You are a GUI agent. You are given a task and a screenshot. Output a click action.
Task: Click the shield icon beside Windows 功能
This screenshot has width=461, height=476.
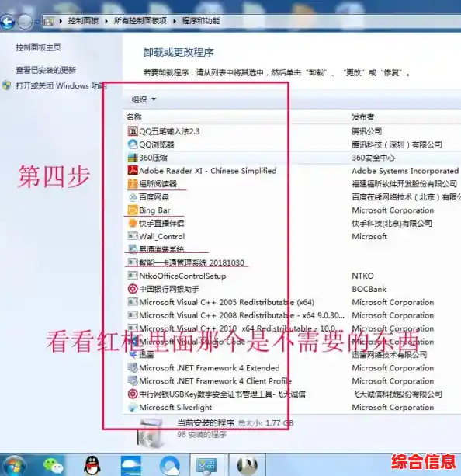(x=7, y=85)
